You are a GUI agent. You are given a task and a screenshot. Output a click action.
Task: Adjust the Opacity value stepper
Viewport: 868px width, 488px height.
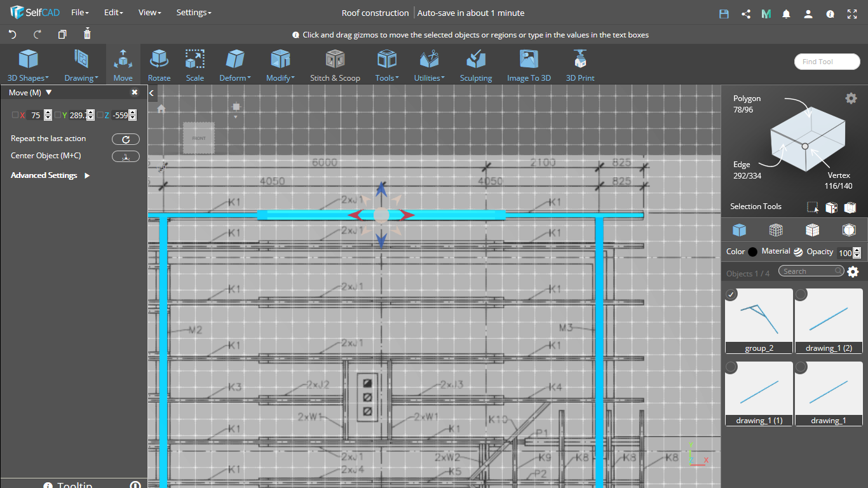pyautogui.click(x=857, y=252)
